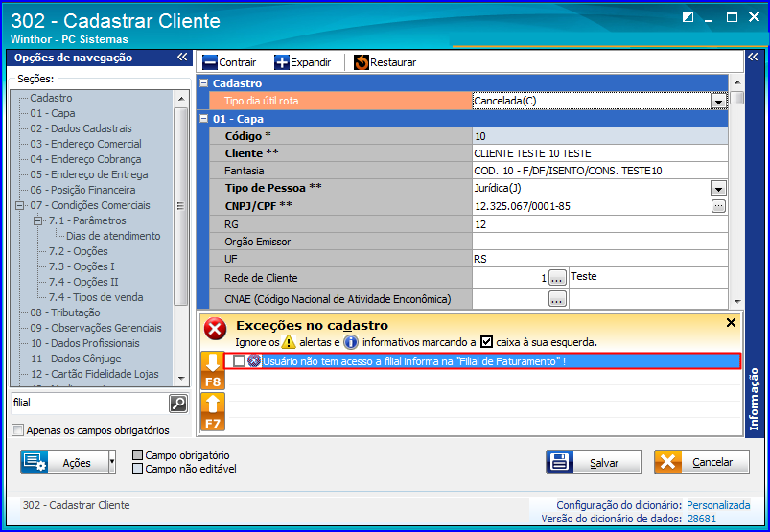This screenshot has width=770, height=532.
Task: Select 11 - Dados Cônjuge section
Action: point(76,359)
